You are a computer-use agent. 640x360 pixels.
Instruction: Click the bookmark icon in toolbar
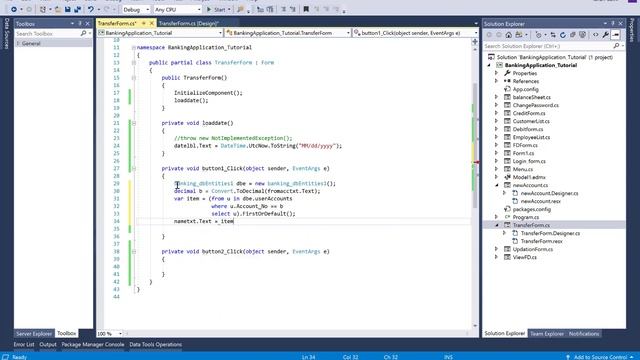(x=306, y=9)
